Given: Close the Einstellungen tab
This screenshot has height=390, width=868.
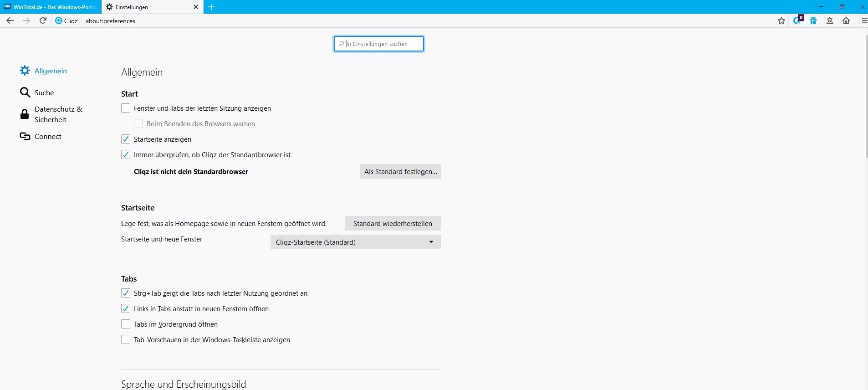Looking at the screenshot, I should [x=196, y=7].
